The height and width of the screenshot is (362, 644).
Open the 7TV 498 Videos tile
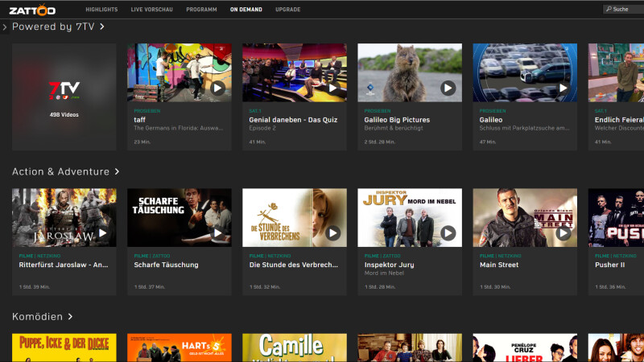click(64, 97)
